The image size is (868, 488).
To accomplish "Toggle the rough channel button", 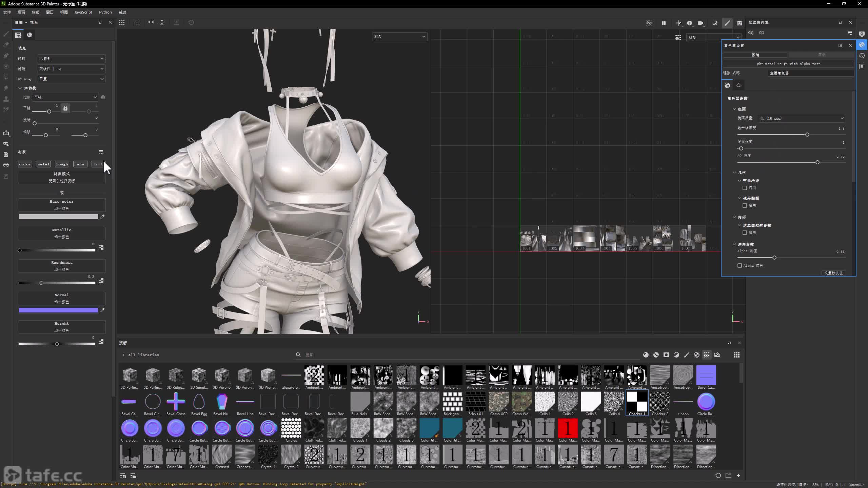I will [x=62, y=164].
